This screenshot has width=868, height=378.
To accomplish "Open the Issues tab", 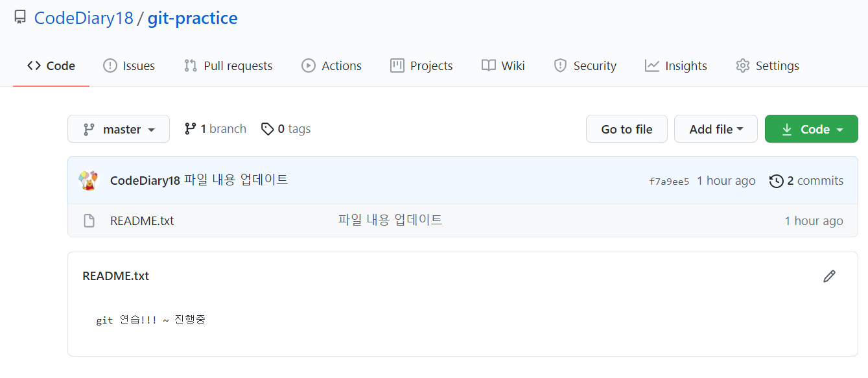I will [129, 65].
